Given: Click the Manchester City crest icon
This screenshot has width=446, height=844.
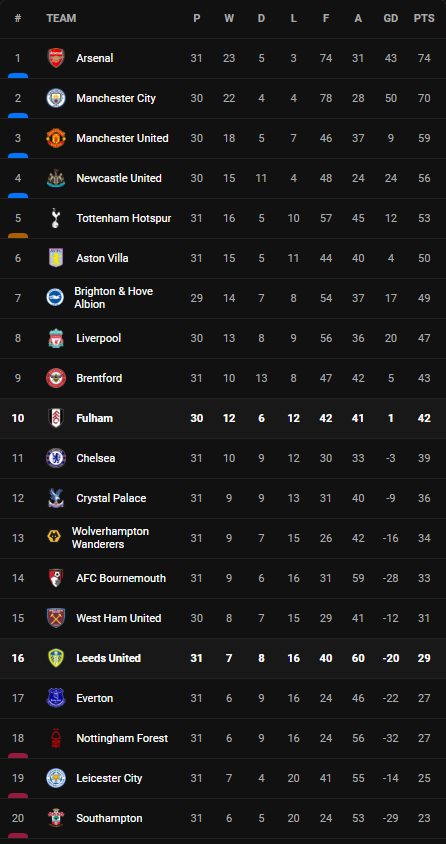Looking at the screenshot, I should coord(56,98).
